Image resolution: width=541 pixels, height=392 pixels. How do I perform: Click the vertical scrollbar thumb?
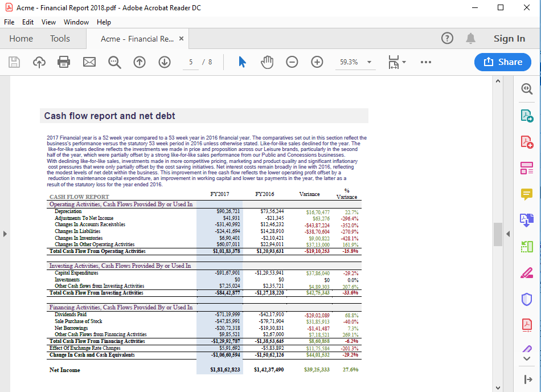(x=498, y=234)
